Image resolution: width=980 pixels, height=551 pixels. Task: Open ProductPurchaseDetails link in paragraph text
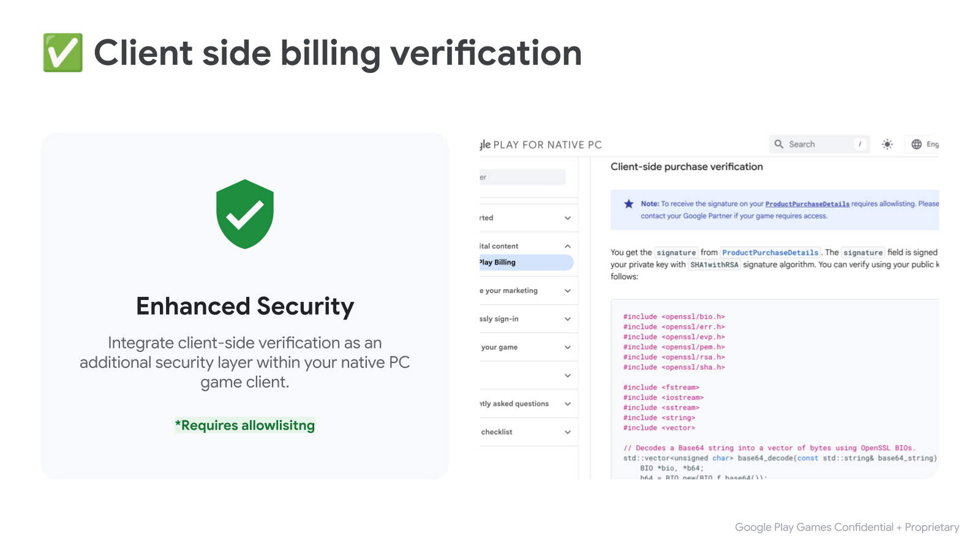pyautogui.click(x=770, y=252)
